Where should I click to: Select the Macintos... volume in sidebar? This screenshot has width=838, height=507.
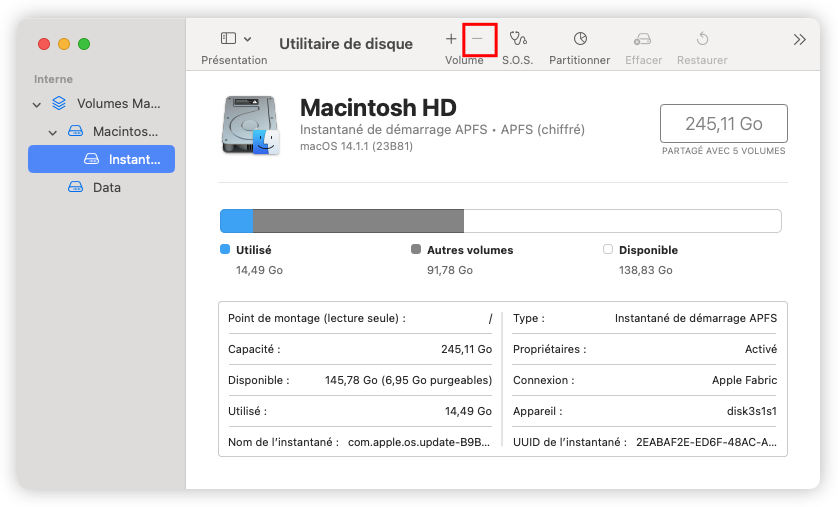(x=102, y=131)
